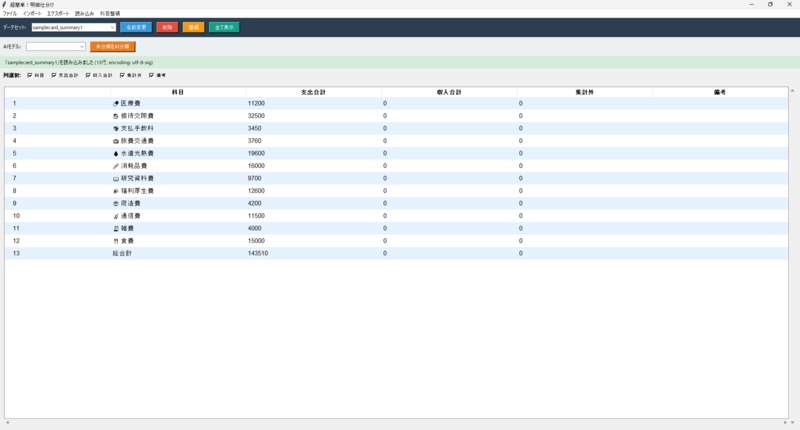Click the pen icon beside 消耗品費
This screenshot has width=800, height=430.
[116, 166]
